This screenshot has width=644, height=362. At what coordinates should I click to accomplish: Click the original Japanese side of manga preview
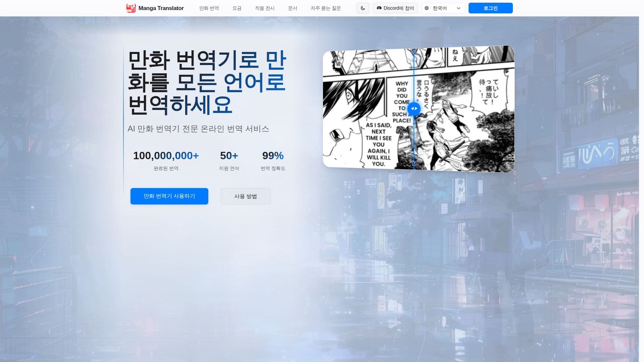click(464, 109)
